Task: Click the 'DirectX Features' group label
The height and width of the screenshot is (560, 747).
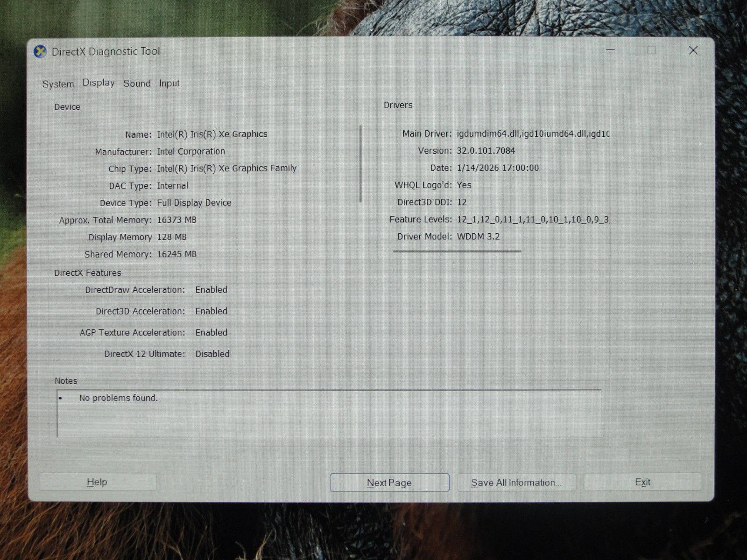Action: click(x=88, y=273)
